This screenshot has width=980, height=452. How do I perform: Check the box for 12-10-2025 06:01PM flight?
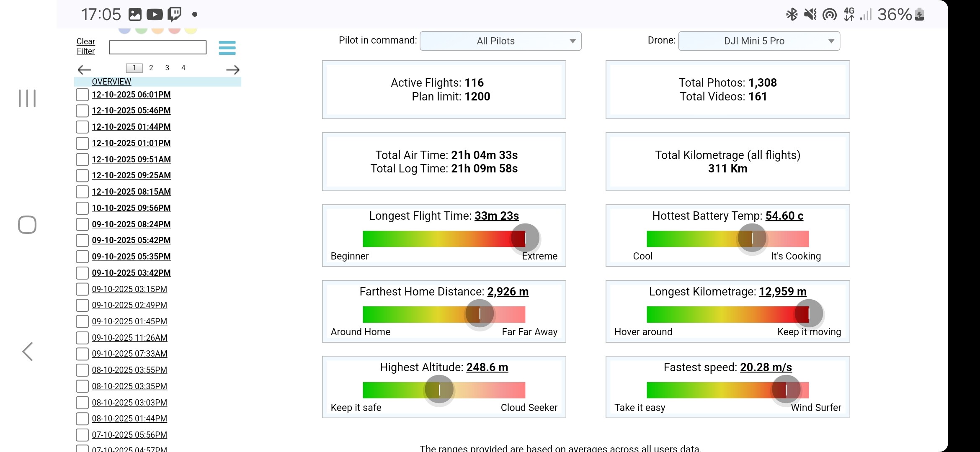pos(82,95)
